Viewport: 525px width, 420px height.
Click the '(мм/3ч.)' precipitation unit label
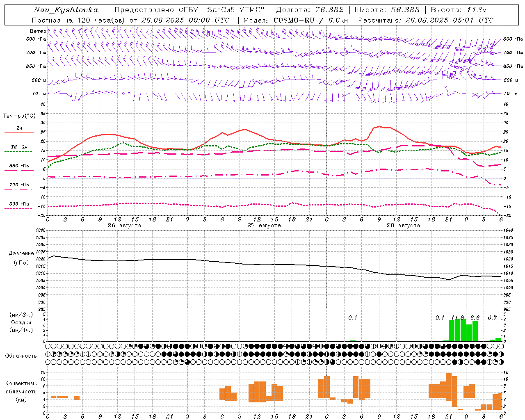pos(21,315)
